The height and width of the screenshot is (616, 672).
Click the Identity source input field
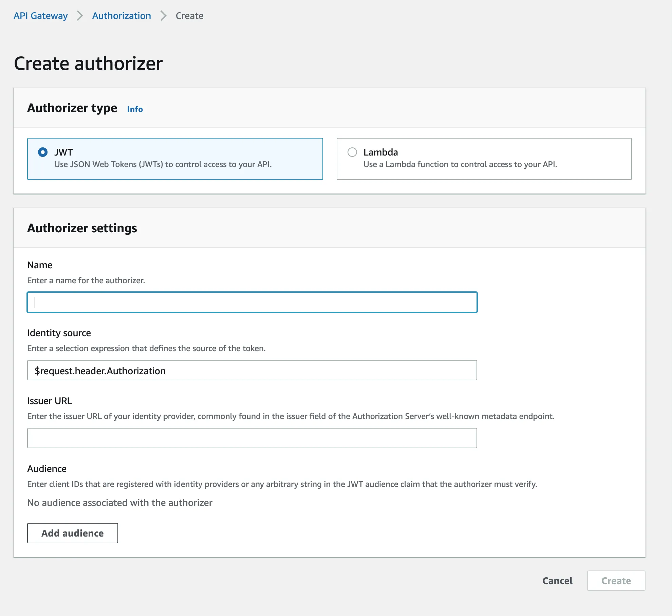pyautogui.click(x=252, y=370)
